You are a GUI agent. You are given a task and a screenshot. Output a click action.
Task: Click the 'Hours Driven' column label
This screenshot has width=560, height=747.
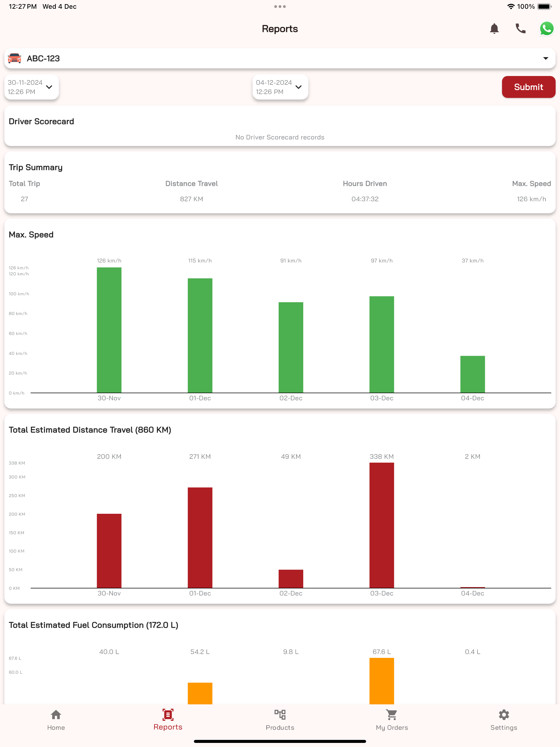[365, 183]
